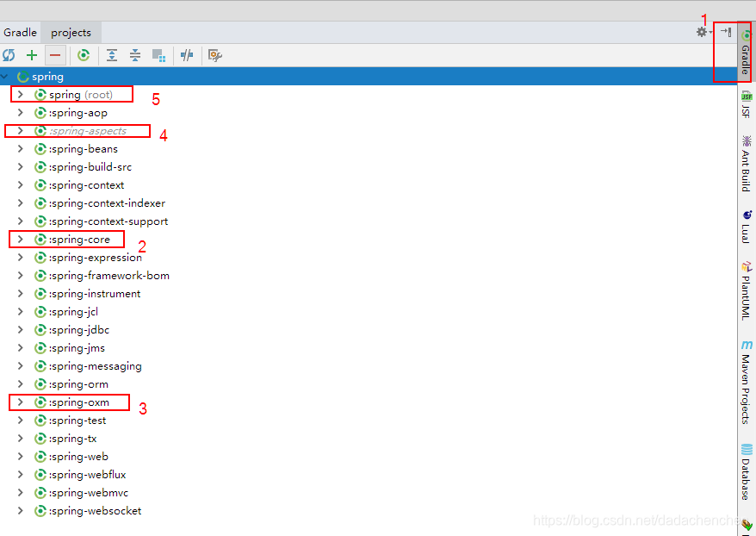Open the gear options menu
The image size is (756, 536).
(703, 33)
